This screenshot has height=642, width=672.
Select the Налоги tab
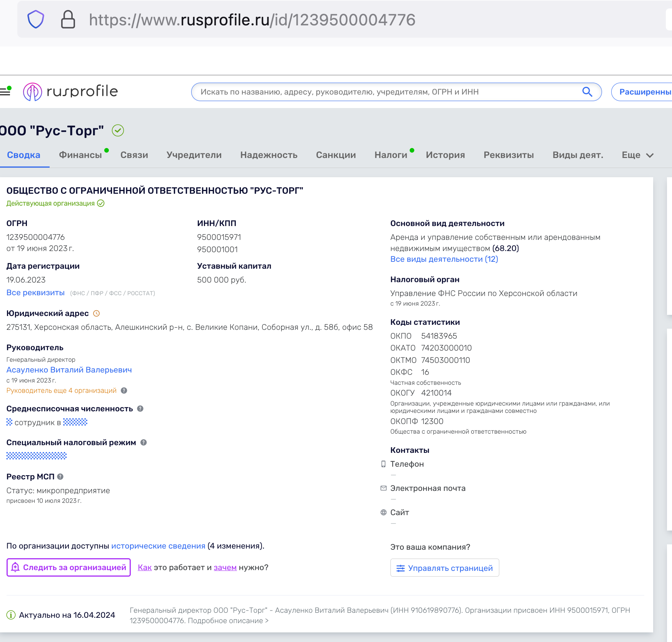tap(390, 155)
